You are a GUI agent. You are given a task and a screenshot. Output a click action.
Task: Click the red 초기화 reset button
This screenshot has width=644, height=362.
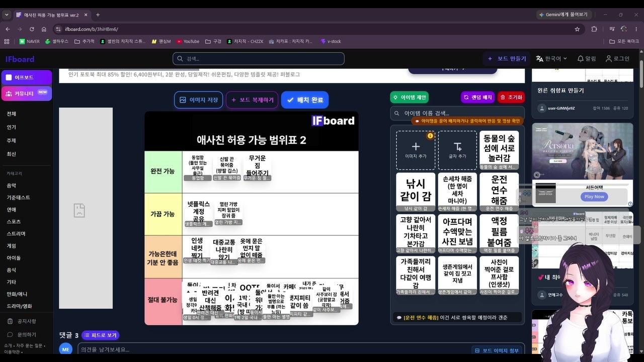coord(511,98)
